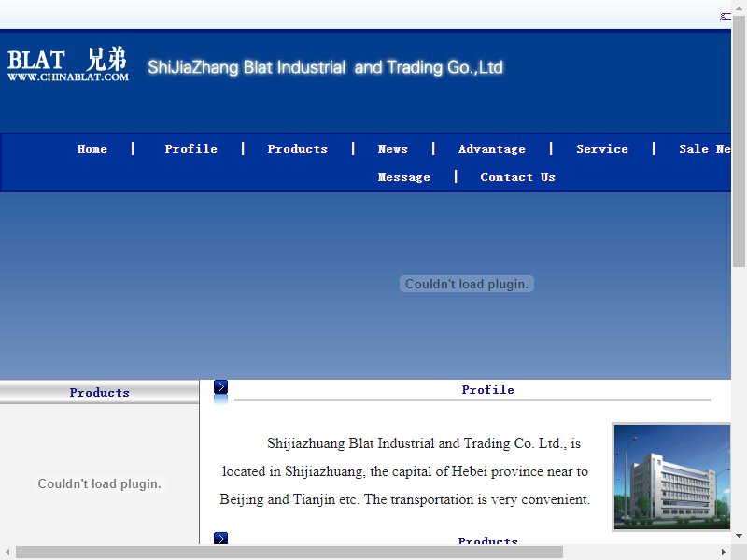The image size is (747, 560).
Task: Click the text 'Shijiazhuang Blat Industrial and Trading Co. Ltd., is'
Action: [x=424, y=443]
